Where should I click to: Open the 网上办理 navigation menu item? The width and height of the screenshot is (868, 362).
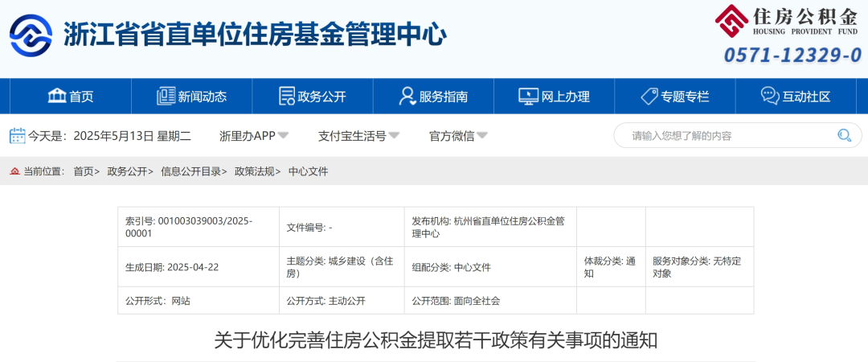point(554,97)
